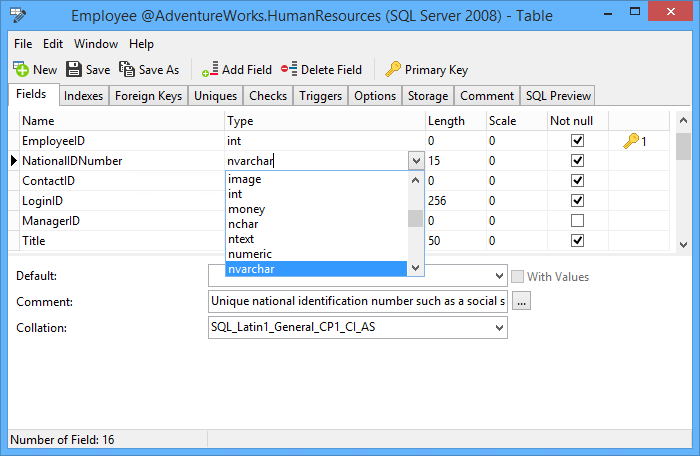Switch to the Comment tab
This screenshot has height=456, width=700.
[487, 96]
